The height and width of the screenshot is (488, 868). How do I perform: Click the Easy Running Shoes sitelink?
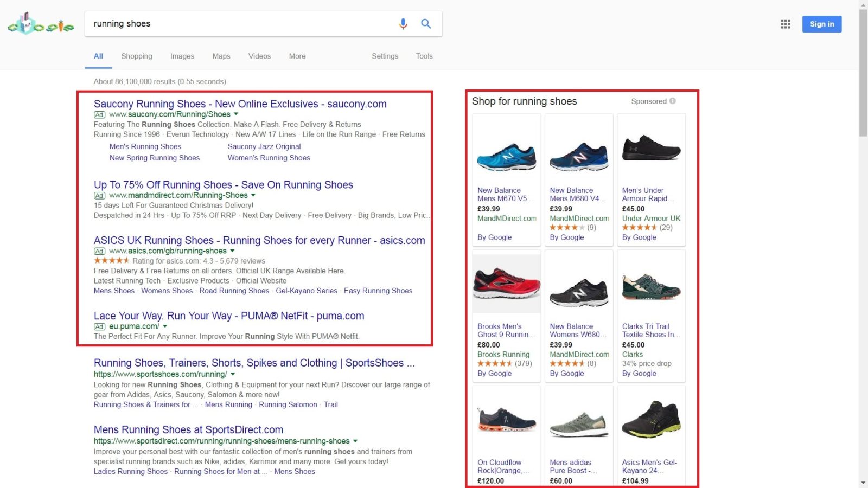click(378, 291)
